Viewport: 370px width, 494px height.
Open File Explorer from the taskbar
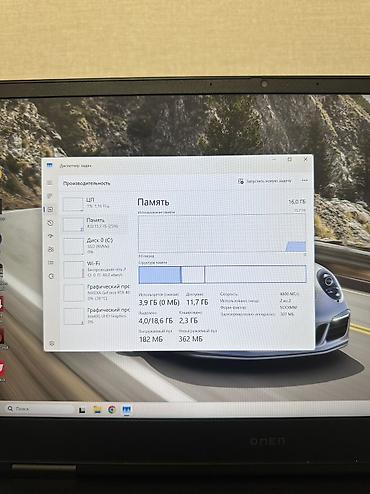coord(97,410)
